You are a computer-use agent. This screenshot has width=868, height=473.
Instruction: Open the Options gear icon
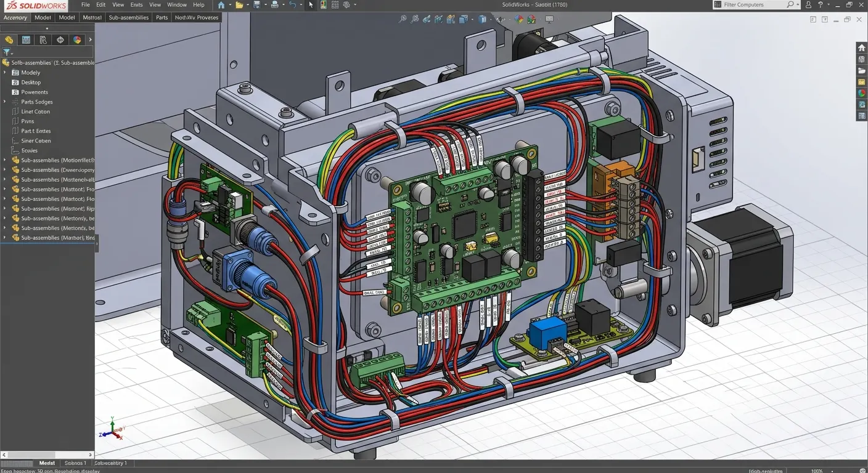coord(346,5)
